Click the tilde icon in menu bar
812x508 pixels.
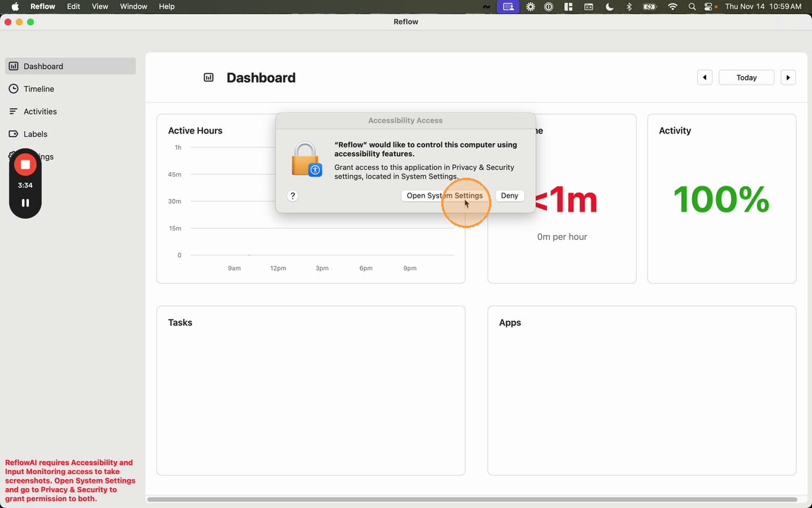tap(486, 7)
